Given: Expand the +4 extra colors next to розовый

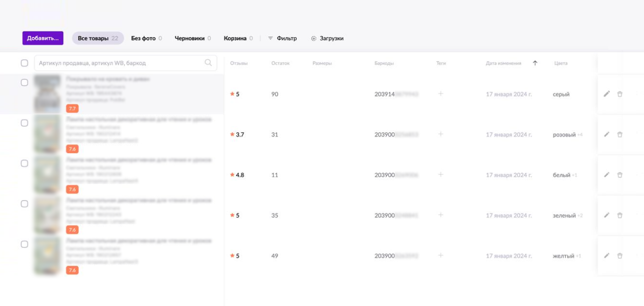Looking at the screenshot, I should [x=580, y=135].
